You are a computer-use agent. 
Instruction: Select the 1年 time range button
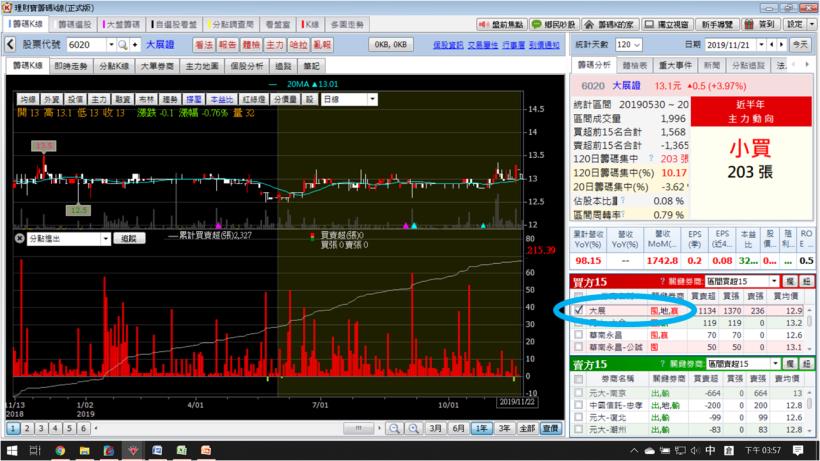(482, 428)
